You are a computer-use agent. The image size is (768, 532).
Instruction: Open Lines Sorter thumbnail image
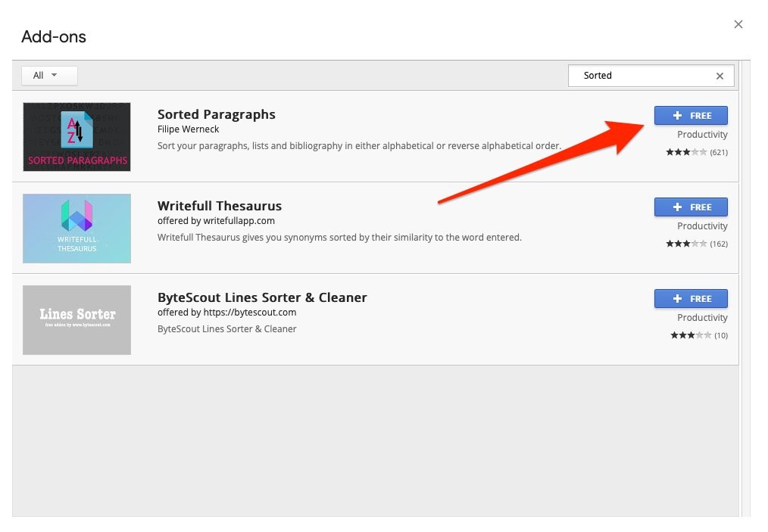click(x=77, y=320)
